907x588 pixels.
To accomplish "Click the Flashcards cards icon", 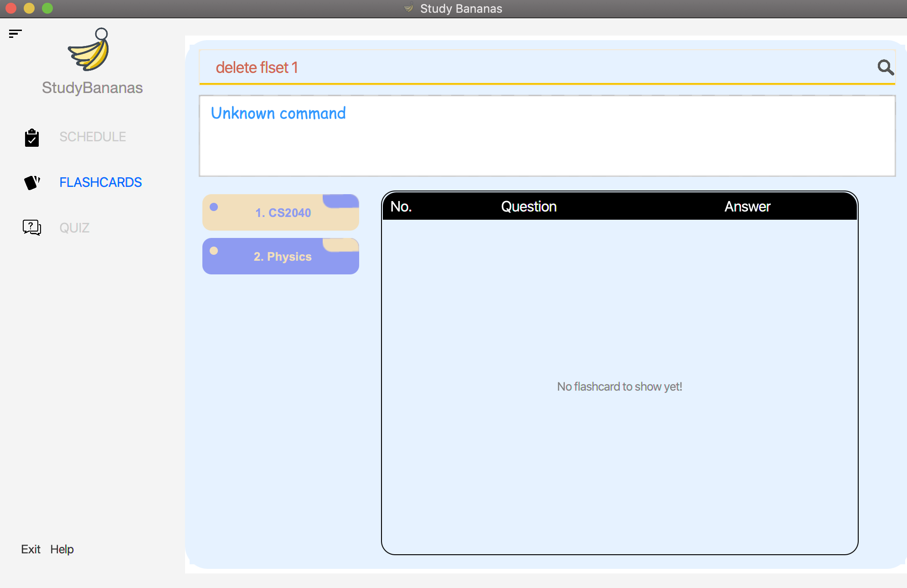I will 32,182.
